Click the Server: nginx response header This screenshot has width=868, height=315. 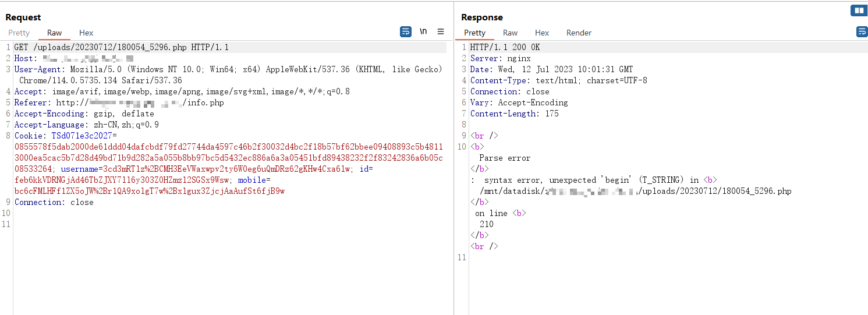click(x=501, y=58)
